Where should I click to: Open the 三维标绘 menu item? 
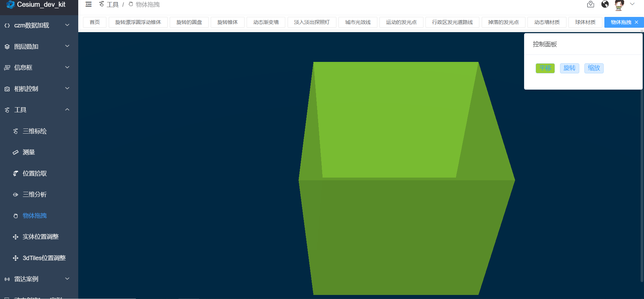(39, 131)
